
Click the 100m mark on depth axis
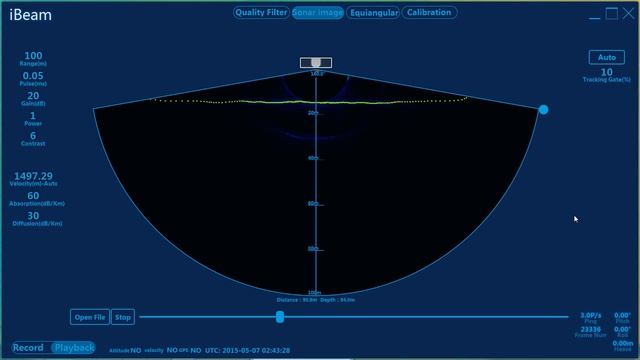[314, 292]
